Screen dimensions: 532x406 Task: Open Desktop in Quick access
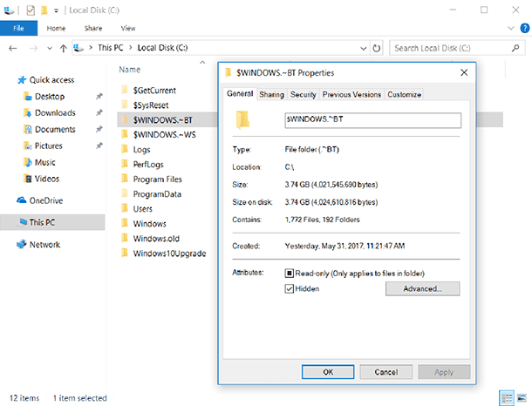50,97
